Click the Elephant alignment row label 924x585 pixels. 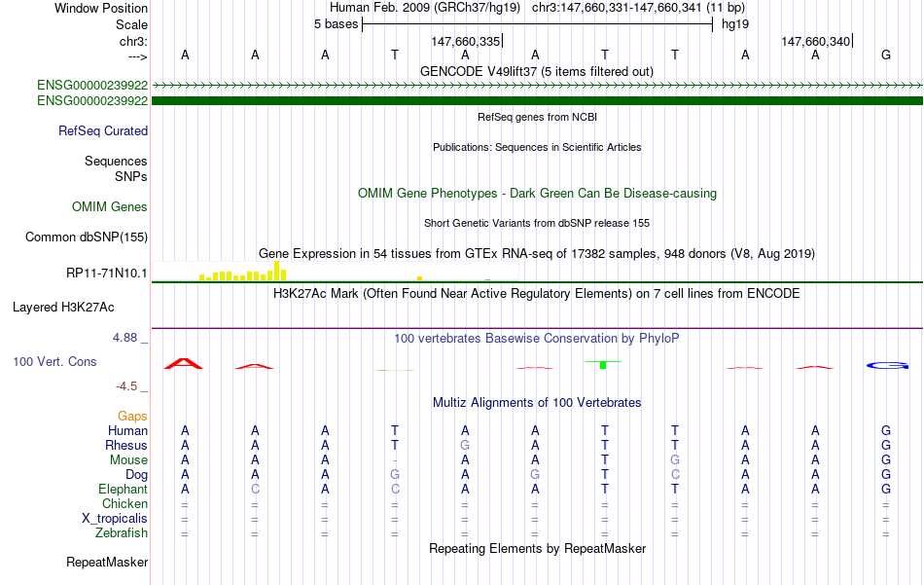point(124,490)
